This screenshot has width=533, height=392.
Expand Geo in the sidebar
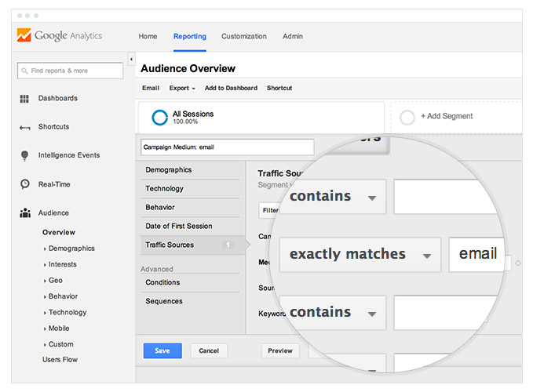(x=53, y=281)
